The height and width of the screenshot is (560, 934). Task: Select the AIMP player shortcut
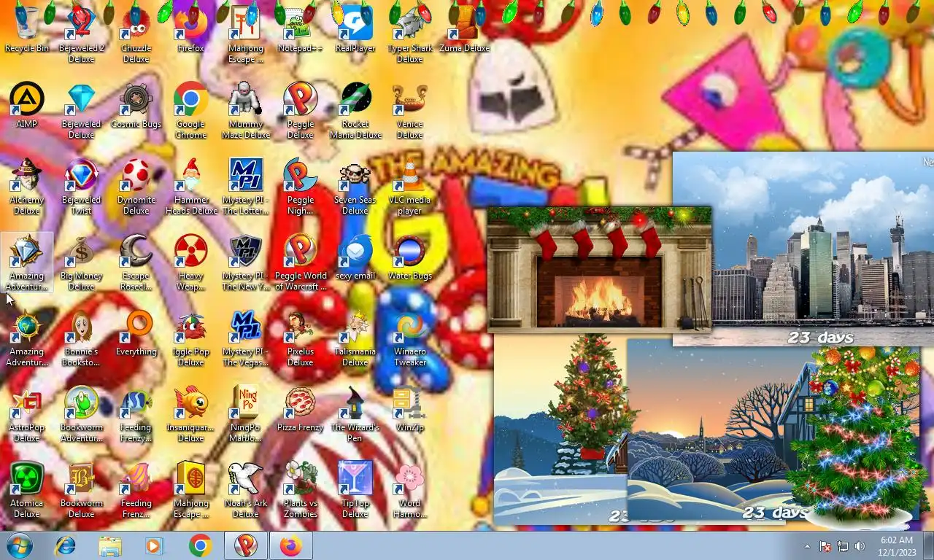click(27, 106)
